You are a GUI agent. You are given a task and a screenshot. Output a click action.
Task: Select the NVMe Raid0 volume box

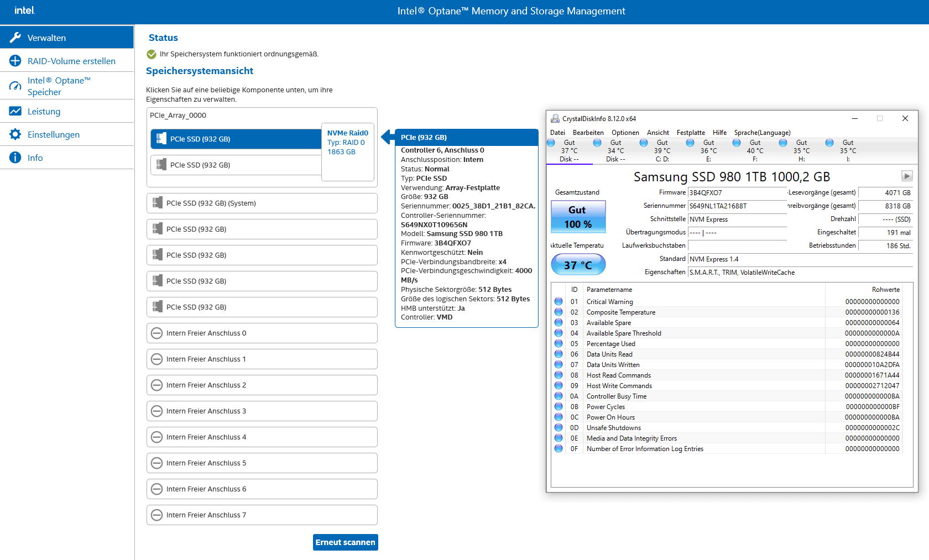pos(348,152)
